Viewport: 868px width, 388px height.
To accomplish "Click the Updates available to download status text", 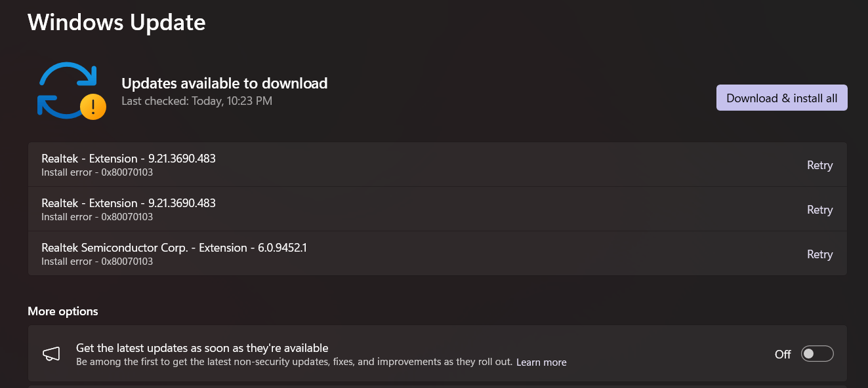I will 224,83.
